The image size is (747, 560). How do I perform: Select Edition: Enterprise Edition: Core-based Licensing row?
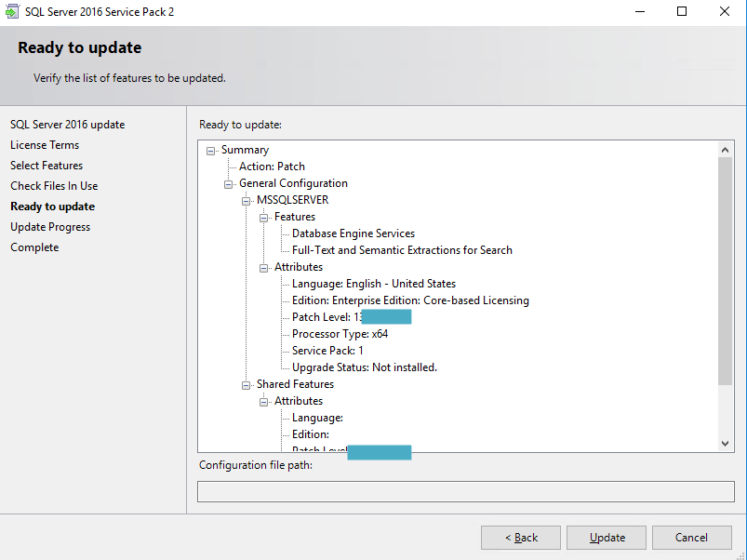pyautogui.click(x=410, y=300)
